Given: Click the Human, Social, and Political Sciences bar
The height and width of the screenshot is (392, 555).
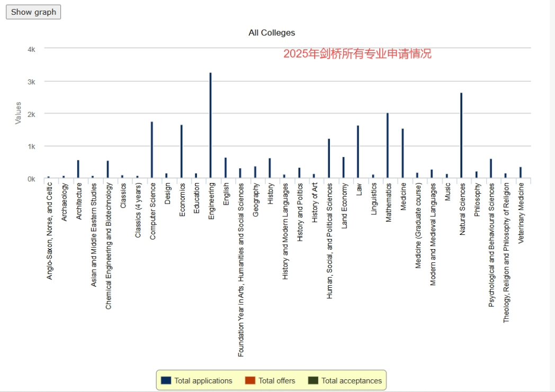Looking at the screenshot, I should click(x=329, y=158).
